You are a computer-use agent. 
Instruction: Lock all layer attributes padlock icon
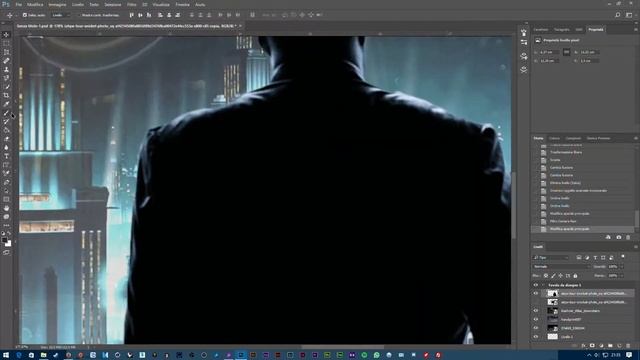tap(576, 276)
